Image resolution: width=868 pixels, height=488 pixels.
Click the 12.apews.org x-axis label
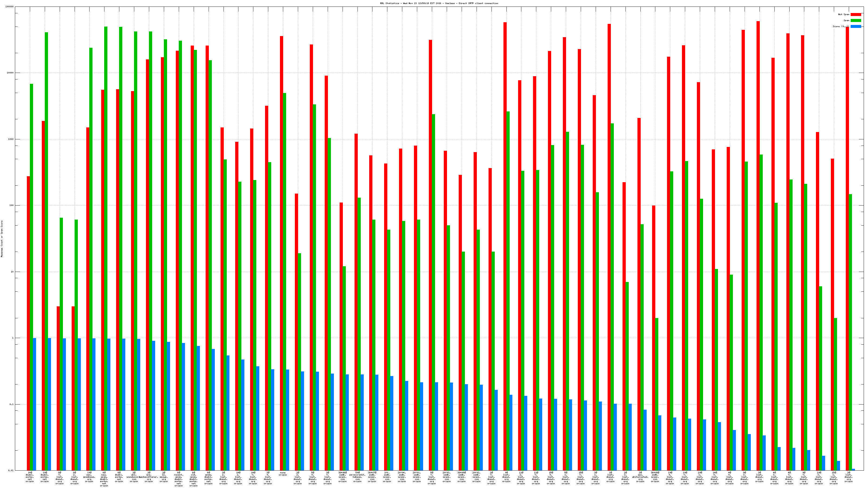tap(164, 477)
